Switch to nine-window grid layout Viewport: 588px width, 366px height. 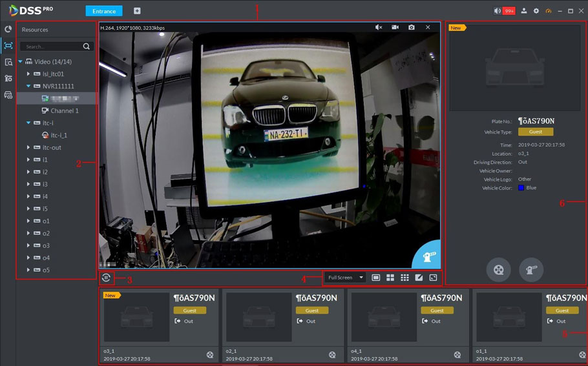point(404,278)
